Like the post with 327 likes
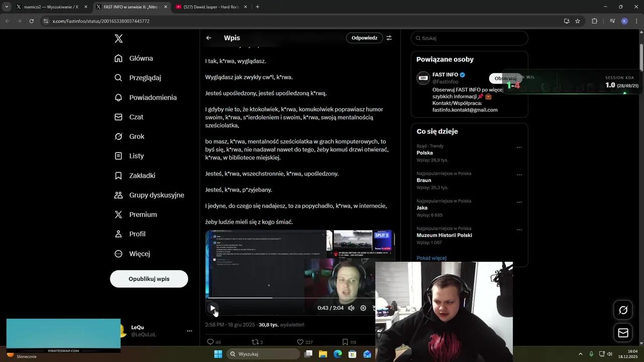The width and height of the screenshot is (644, 362). tap(300, 342)
